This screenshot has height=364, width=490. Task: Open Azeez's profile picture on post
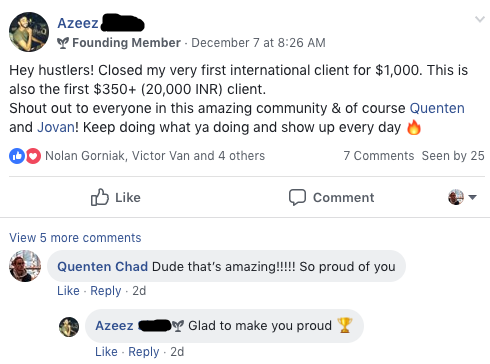point(29,32)
